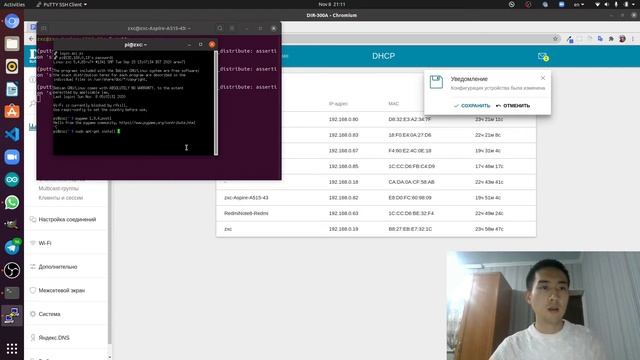Click the Chromium back arrow
Screen dimensions: 640x360
31,39
